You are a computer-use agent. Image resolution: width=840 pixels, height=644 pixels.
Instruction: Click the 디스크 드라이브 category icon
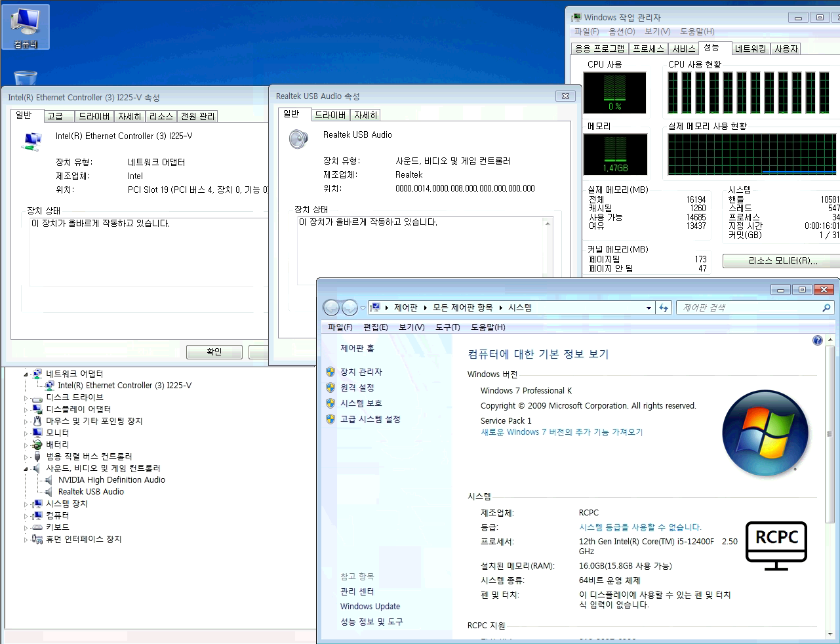[37, 397]
